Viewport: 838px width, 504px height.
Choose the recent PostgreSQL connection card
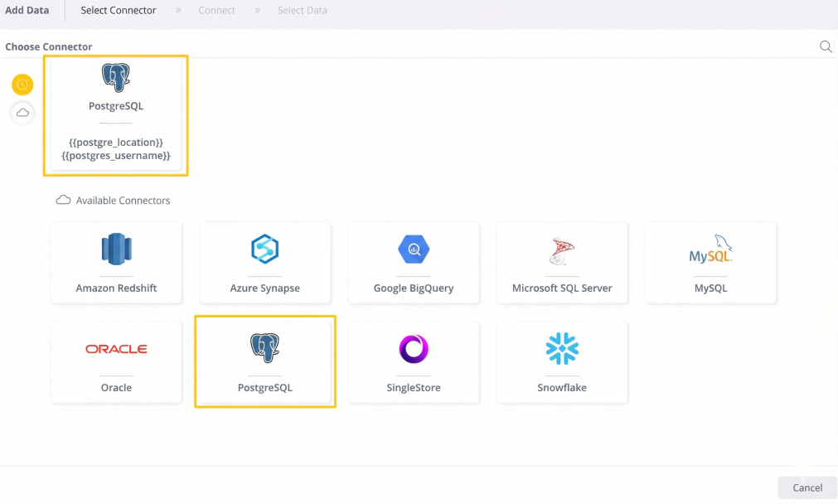(x=116, y=115)
